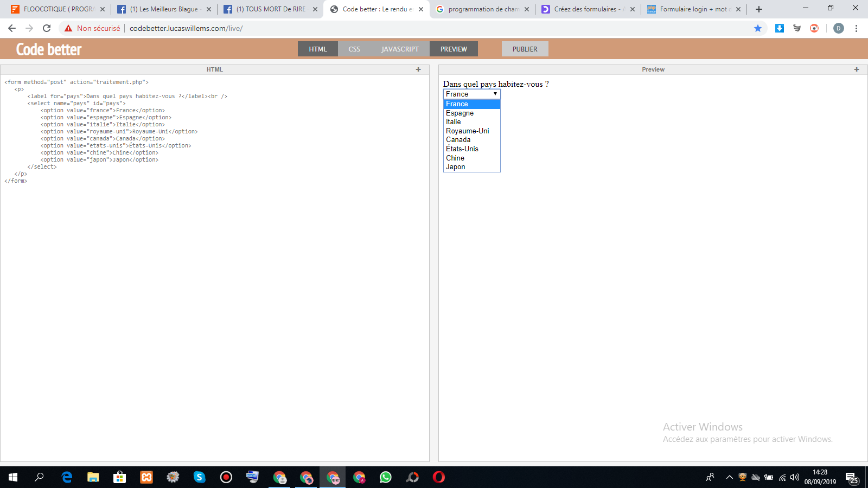Open a new browser tab
The image size is (868, 488).
(x=759, y=9)
